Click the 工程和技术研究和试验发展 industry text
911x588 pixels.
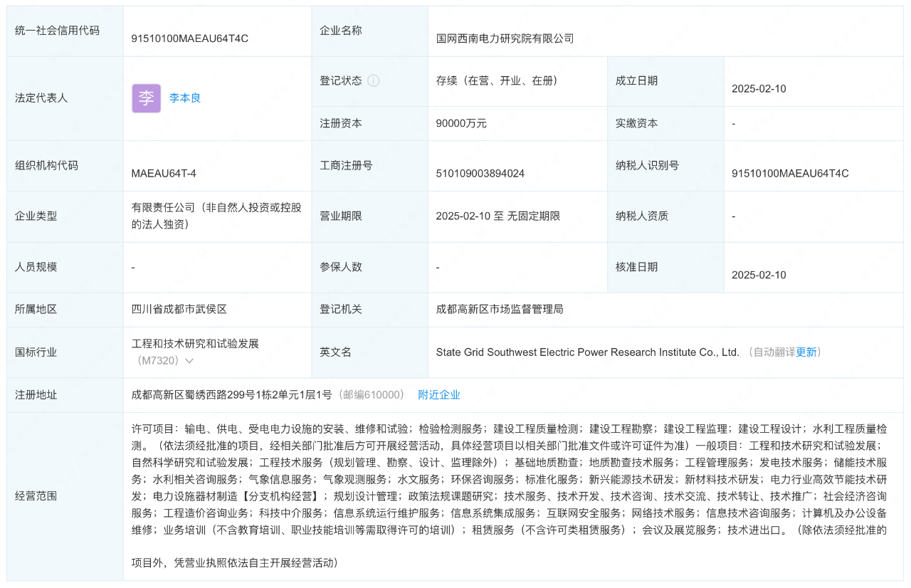[x=195, y=343]
